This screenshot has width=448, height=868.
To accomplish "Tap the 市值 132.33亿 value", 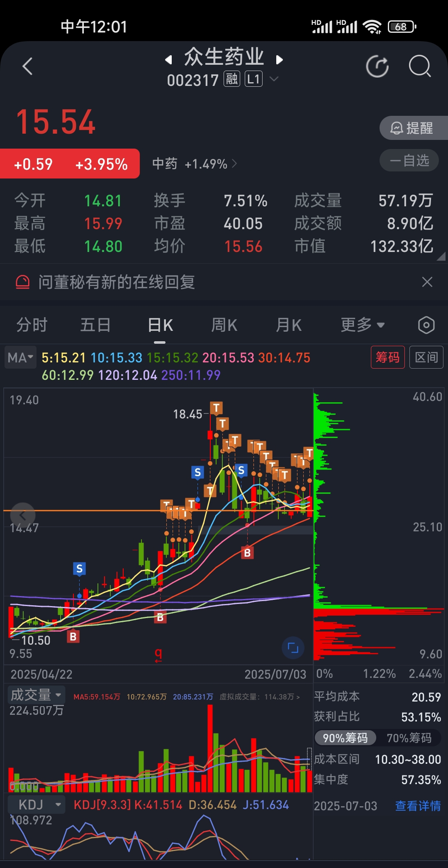I will (x=402, y=246).
